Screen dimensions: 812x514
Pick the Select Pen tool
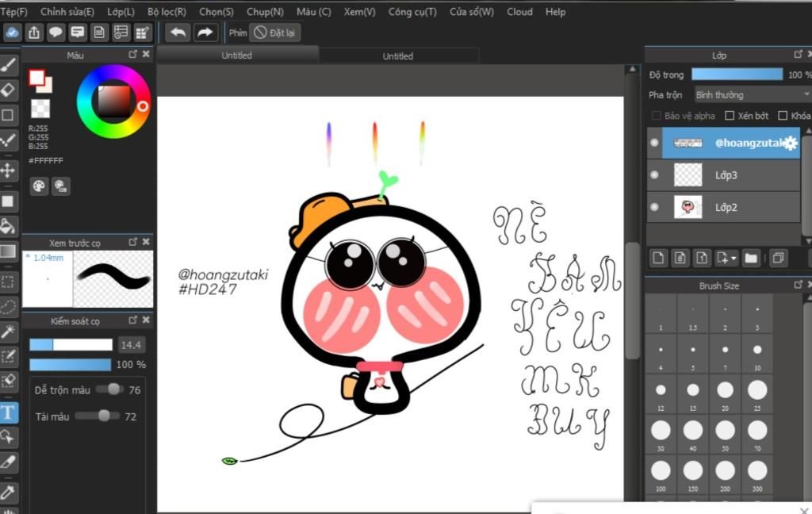pos(8,356)
